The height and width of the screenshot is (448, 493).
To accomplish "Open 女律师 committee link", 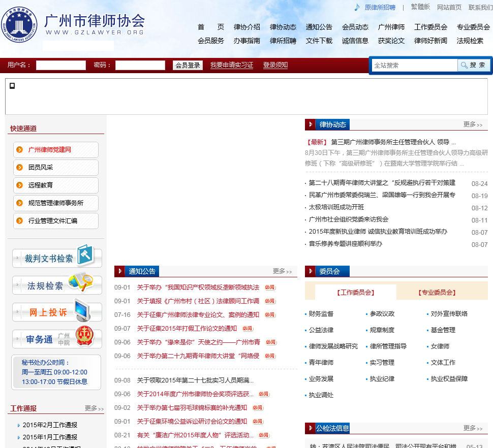I will click(x=440, y=346).
